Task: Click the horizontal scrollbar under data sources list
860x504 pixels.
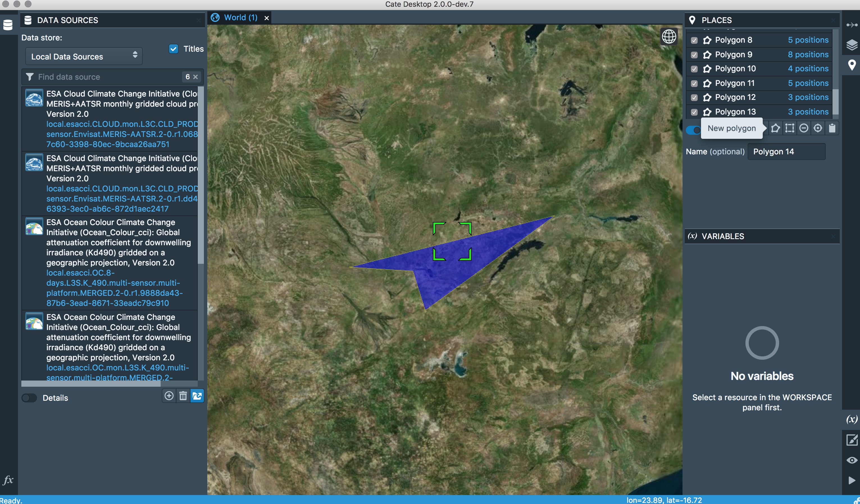Action: coord(91,383)
